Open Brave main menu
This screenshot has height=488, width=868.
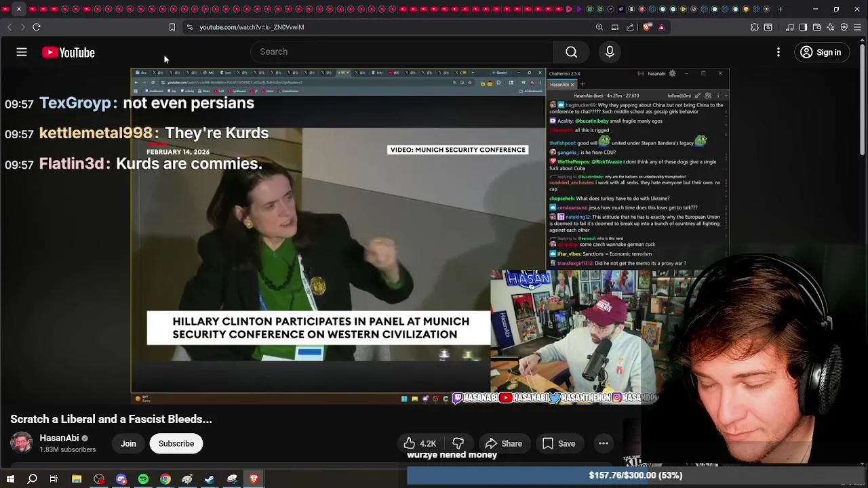(x=858, y=27)
